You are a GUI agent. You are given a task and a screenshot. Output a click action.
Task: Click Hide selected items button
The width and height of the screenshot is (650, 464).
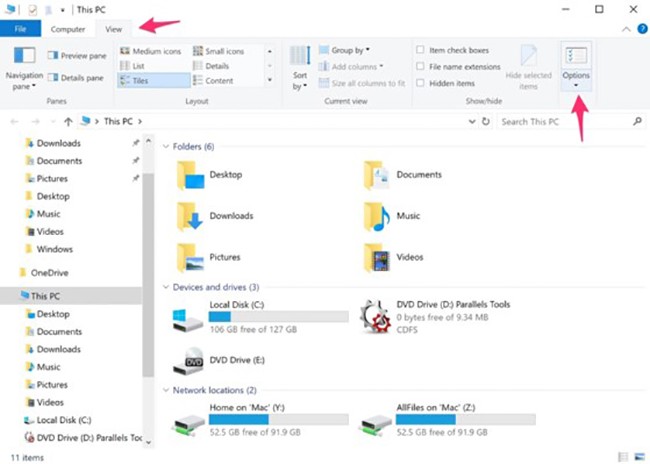[529, 67]
